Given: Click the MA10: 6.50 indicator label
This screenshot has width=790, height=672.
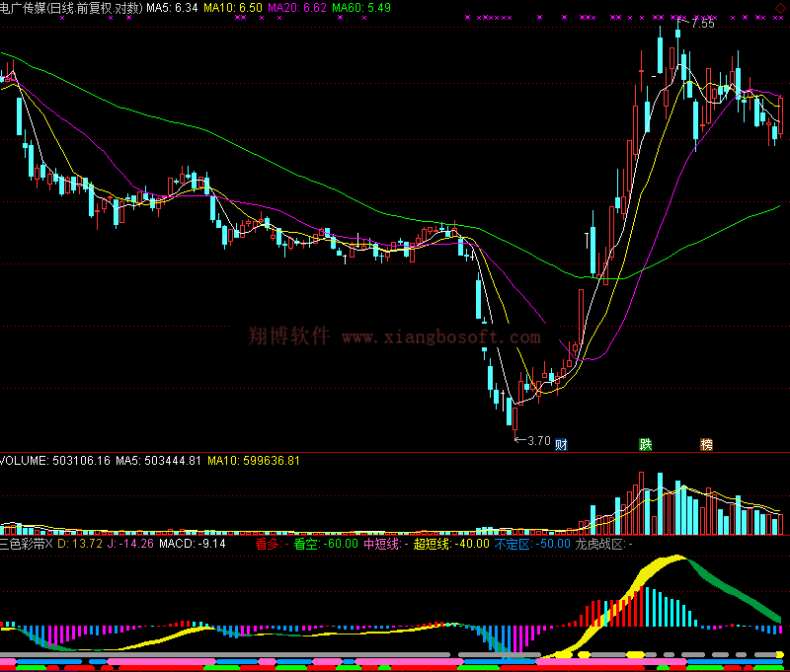Looking at the screenshot, I should (x=233, y=8).
